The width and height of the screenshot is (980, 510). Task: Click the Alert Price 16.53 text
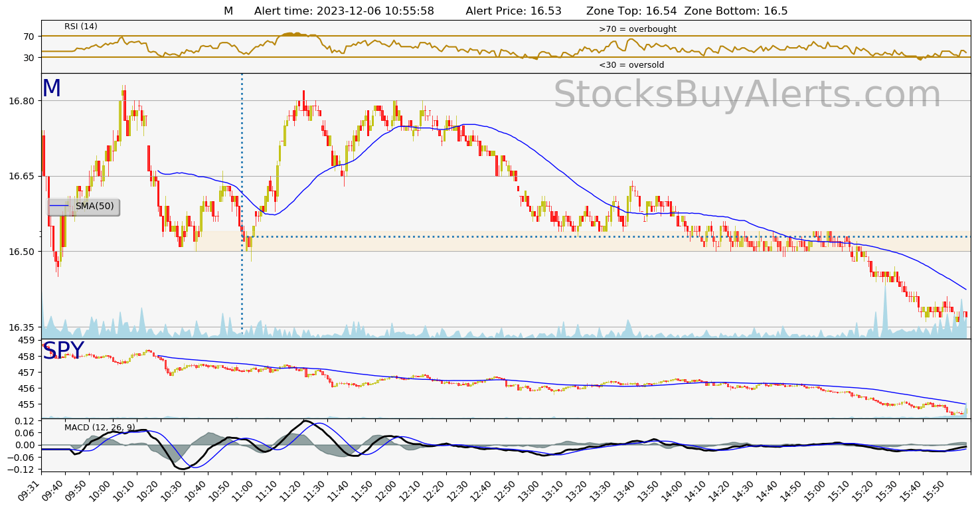pyautogui.click(x=514, y=11)
